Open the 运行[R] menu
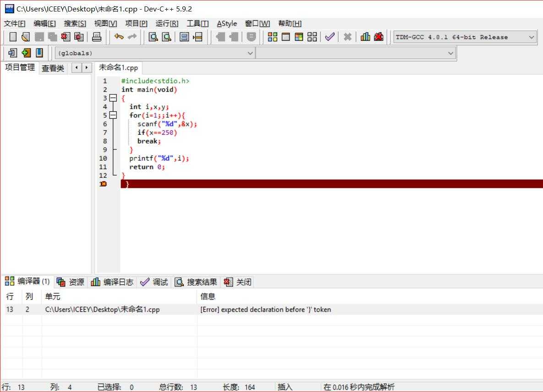543x392 pixels. [167, 23]
